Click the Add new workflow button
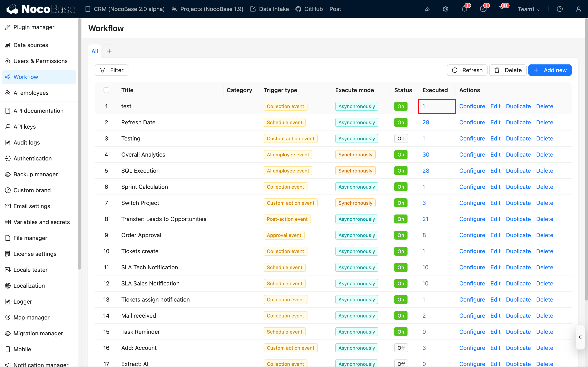588x367 pixels. [x=550, y=70]
